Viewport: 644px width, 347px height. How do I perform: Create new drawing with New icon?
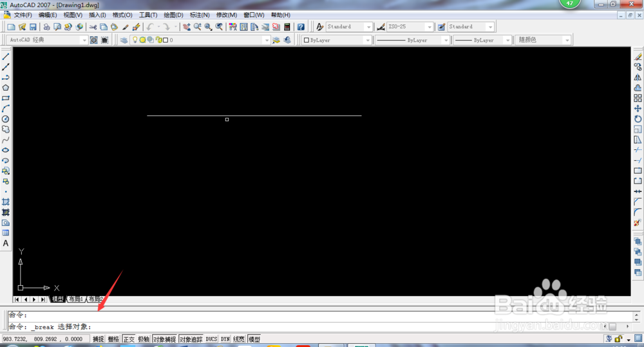coord(11,26)
